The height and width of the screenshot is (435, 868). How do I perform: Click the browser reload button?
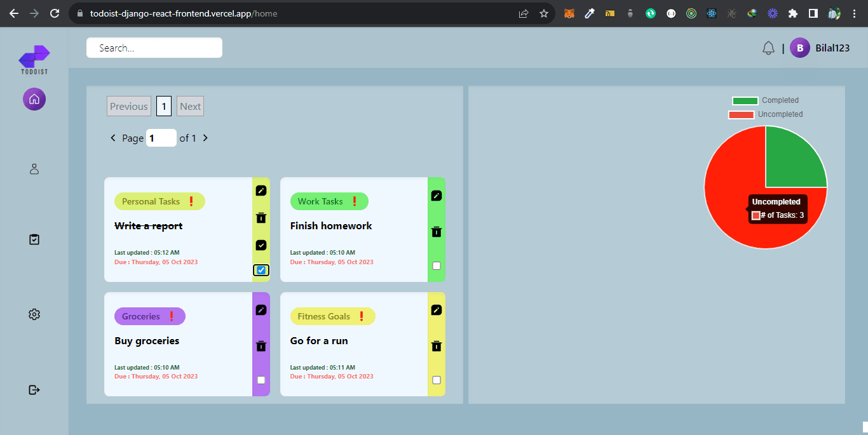pos(55,13)
